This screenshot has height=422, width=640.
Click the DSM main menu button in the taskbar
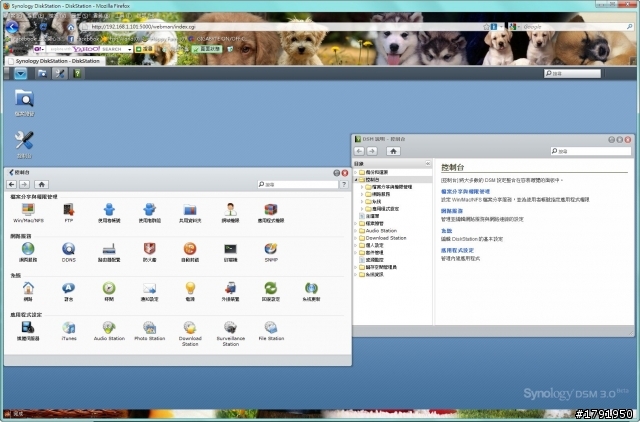point(20,73)
